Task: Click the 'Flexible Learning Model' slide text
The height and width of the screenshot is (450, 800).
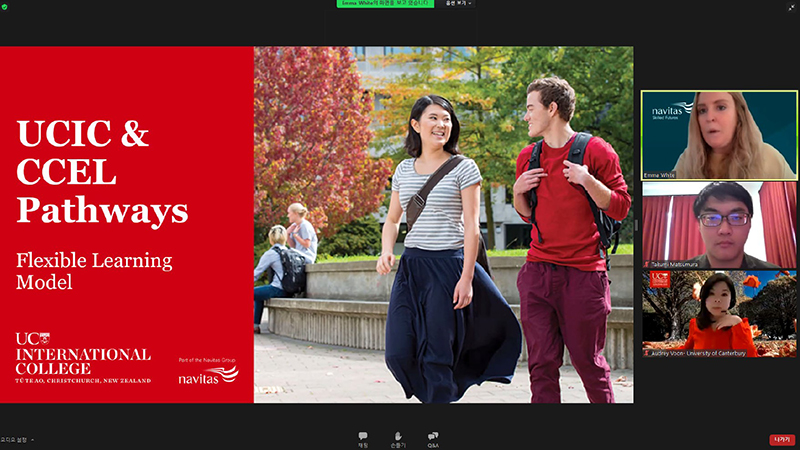Action: pos(94,271)
